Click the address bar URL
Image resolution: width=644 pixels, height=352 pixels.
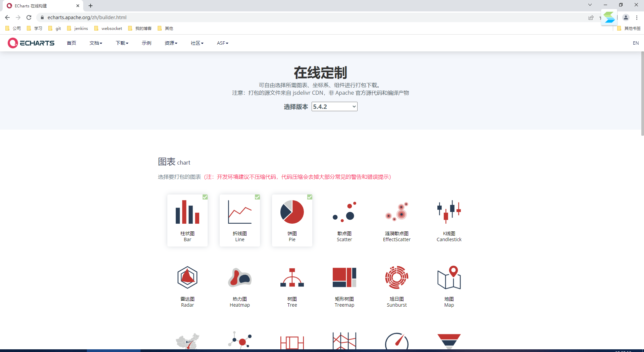(87, 17)
